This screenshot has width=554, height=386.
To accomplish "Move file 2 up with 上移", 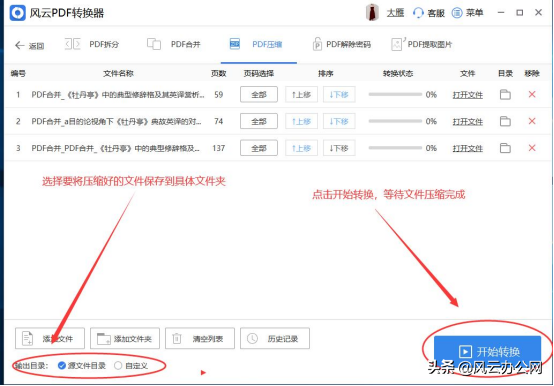I will tap(301, 121).
